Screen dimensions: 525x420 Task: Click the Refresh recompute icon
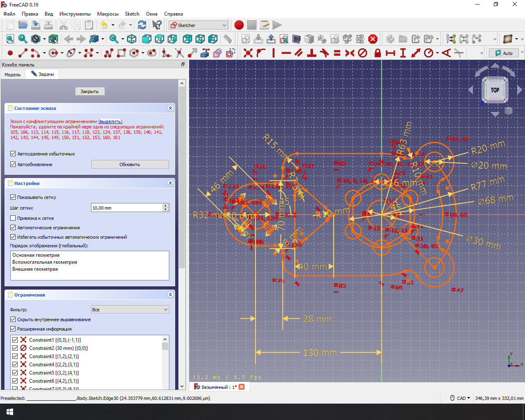142,25
